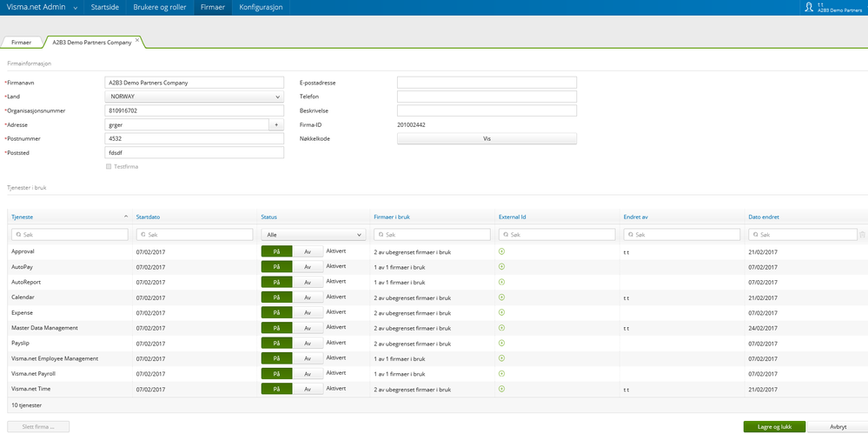The image size is (868, 441).
Task: Add External Id for Visma.net Employee Management
Action: click(x=501, y=358)
